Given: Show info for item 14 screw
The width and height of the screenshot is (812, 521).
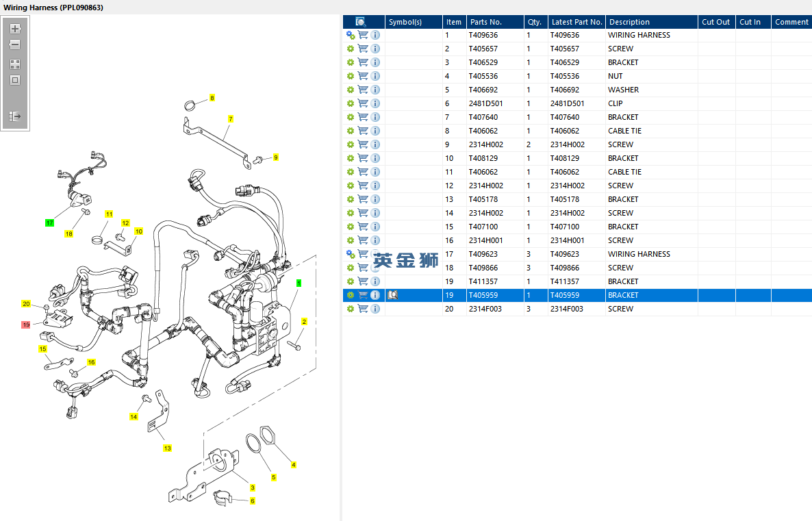Looking at the screenshot, I should (375, 213).
